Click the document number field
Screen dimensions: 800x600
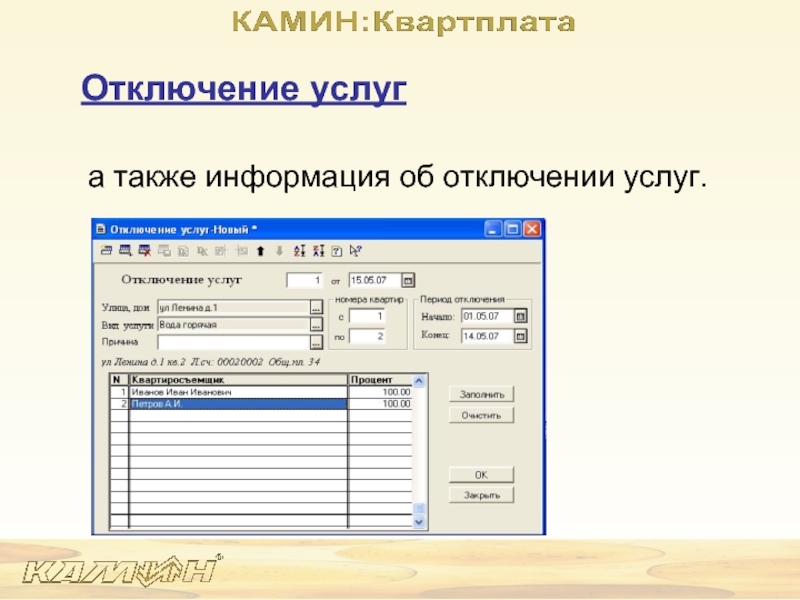[305, 280]
